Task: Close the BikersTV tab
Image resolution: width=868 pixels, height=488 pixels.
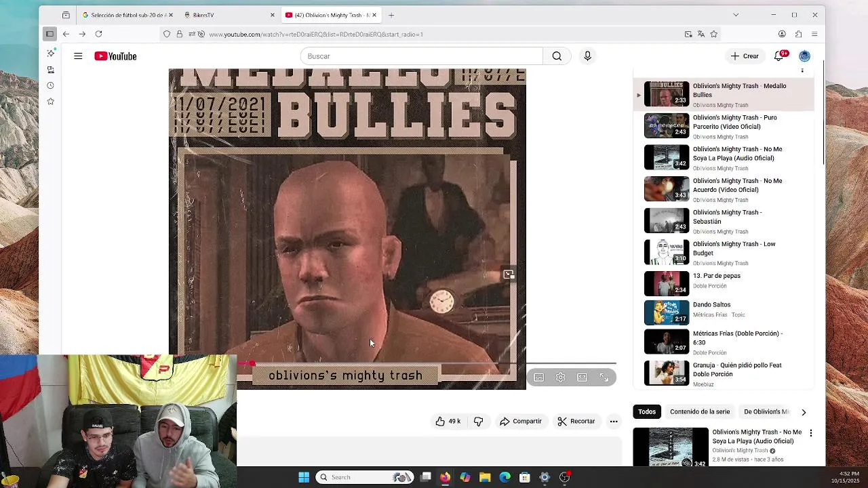Action: tap(273, 15)
